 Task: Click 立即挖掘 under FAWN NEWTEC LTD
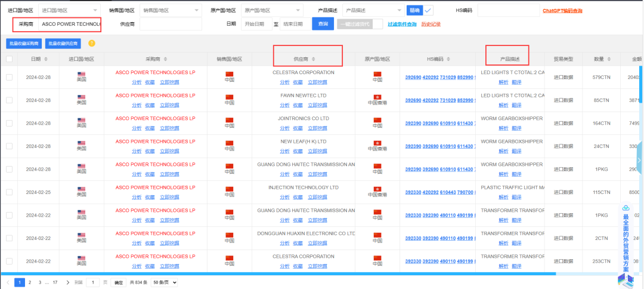pyautogui.click(x=317, y=105)
